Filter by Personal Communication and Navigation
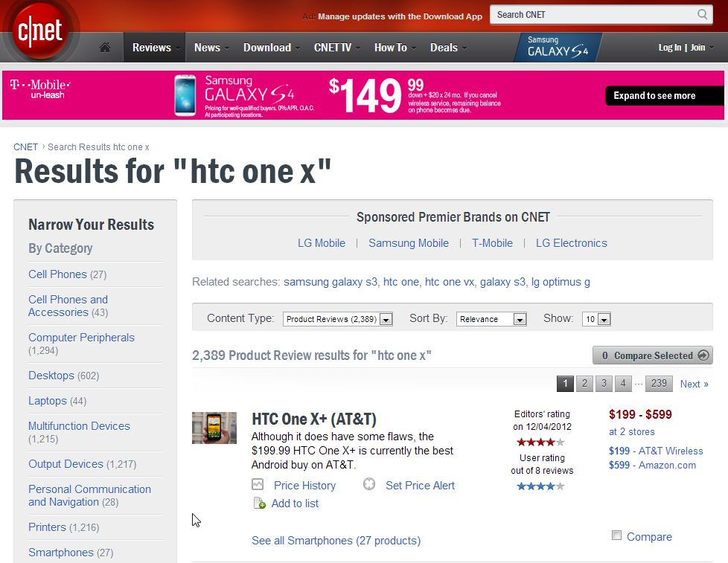 click(x=89, y=495)
